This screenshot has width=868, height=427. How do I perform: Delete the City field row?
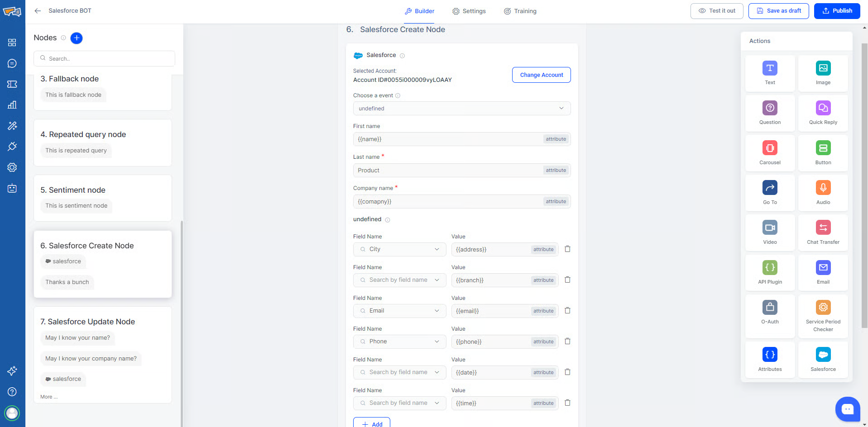click(567, 249)
